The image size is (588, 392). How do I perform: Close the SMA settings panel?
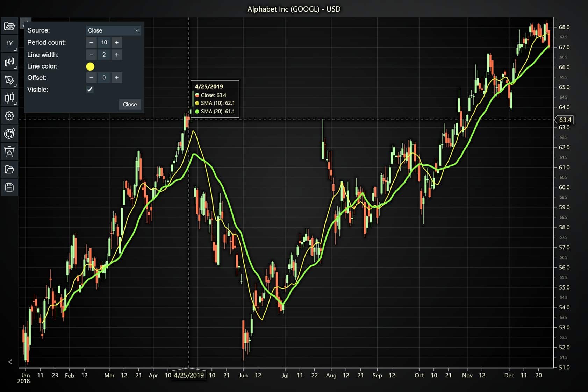pos(130,104)
